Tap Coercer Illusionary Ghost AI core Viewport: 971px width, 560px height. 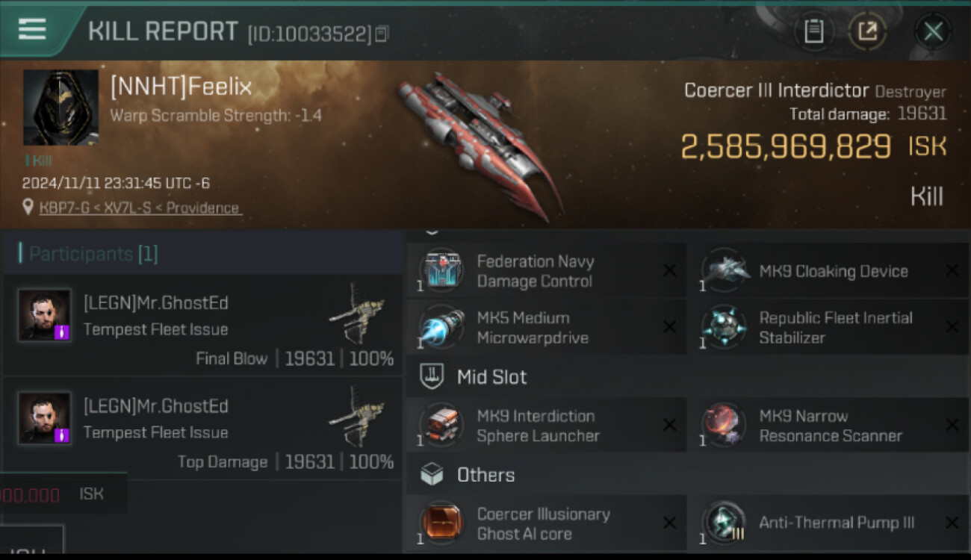[x=546, y=524]
